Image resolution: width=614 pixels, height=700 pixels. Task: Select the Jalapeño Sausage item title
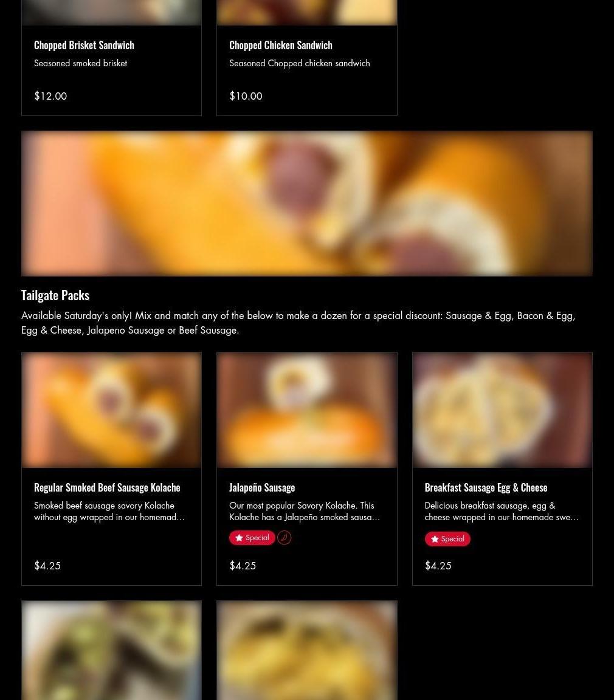coord(262,487)
